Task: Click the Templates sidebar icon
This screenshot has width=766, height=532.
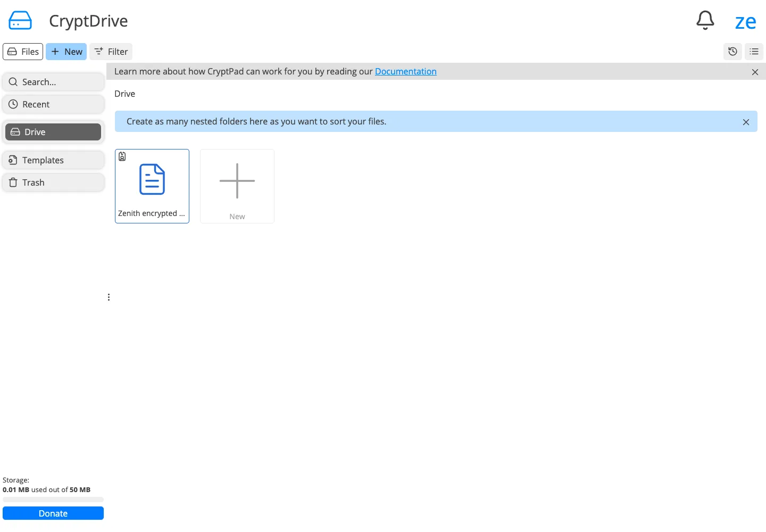Action: [x=13, y=160]
